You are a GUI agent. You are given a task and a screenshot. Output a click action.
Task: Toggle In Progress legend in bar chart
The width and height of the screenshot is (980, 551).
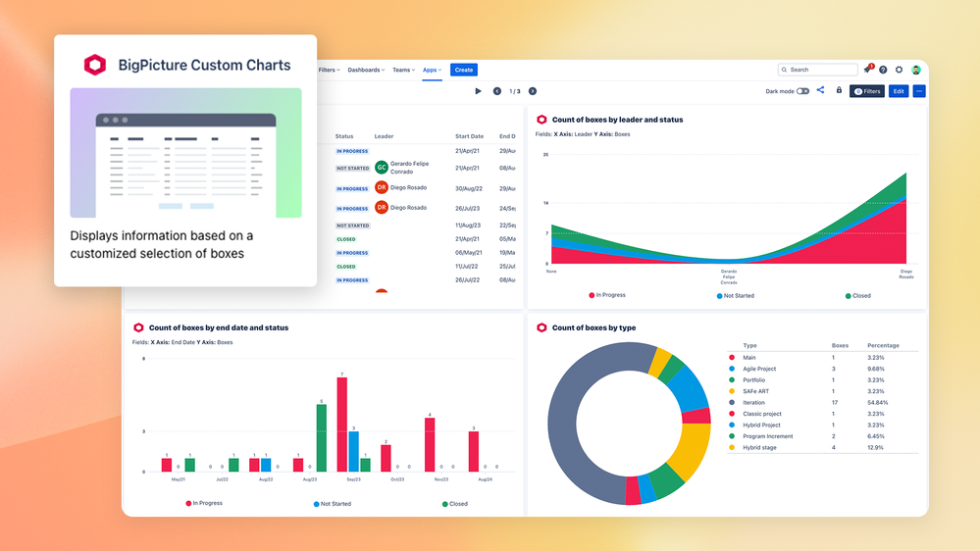[x=204, y=503]
